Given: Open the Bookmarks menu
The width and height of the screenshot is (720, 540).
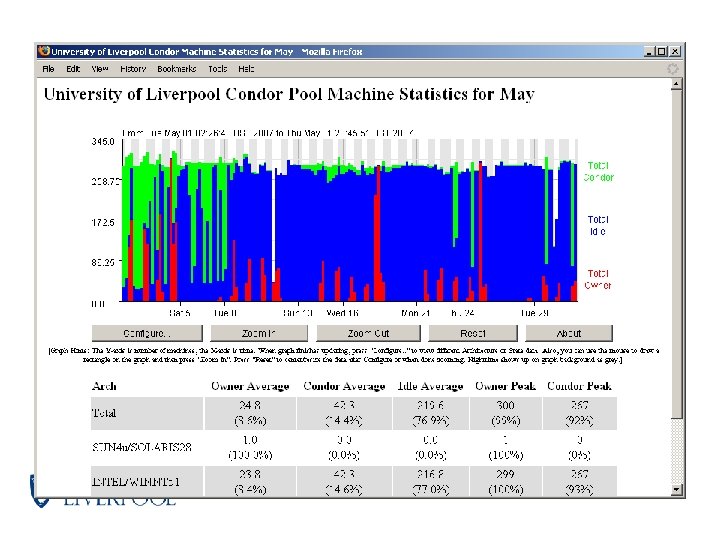Looking at the screenshot, I should point(177,69).
